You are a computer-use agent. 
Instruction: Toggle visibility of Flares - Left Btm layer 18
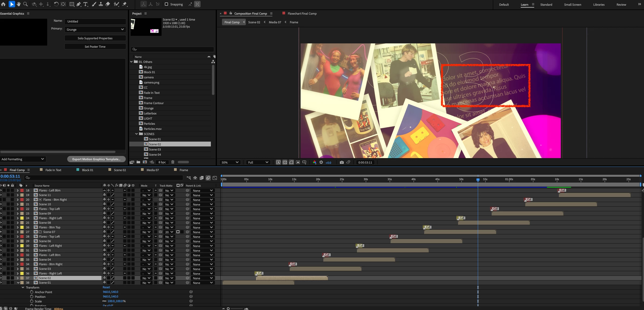(1, 190)
